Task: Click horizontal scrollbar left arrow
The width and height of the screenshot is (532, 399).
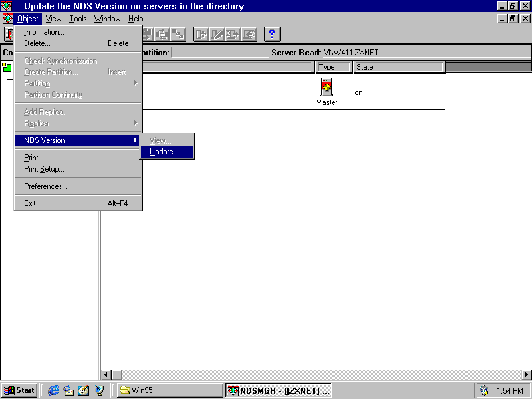Action: (106, 375)
